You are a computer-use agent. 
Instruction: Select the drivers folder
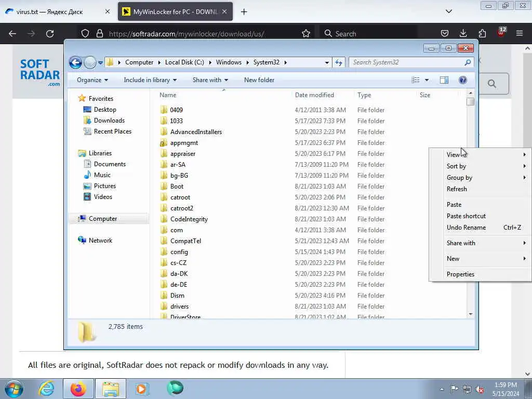click(179, 307)
